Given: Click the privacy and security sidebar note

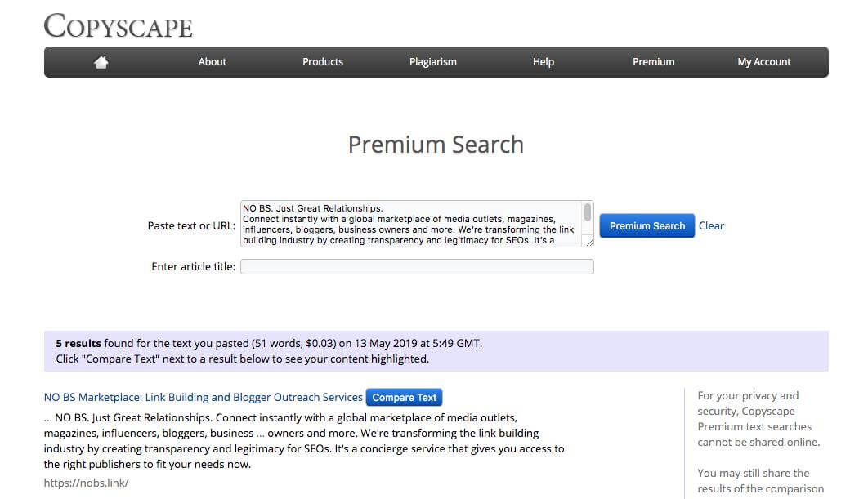Looking at the screenshot, I should coord(759,419).
